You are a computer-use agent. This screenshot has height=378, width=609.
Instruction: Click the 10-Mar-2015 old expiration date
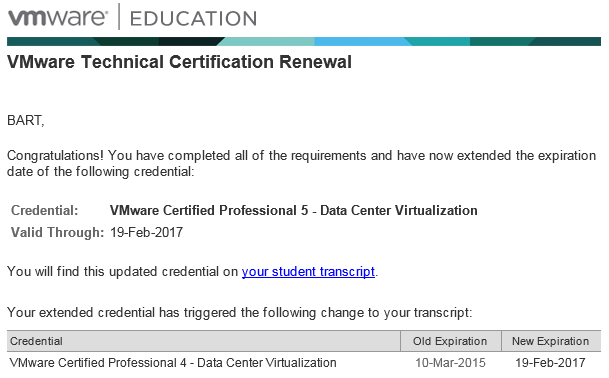coord(451,363)
